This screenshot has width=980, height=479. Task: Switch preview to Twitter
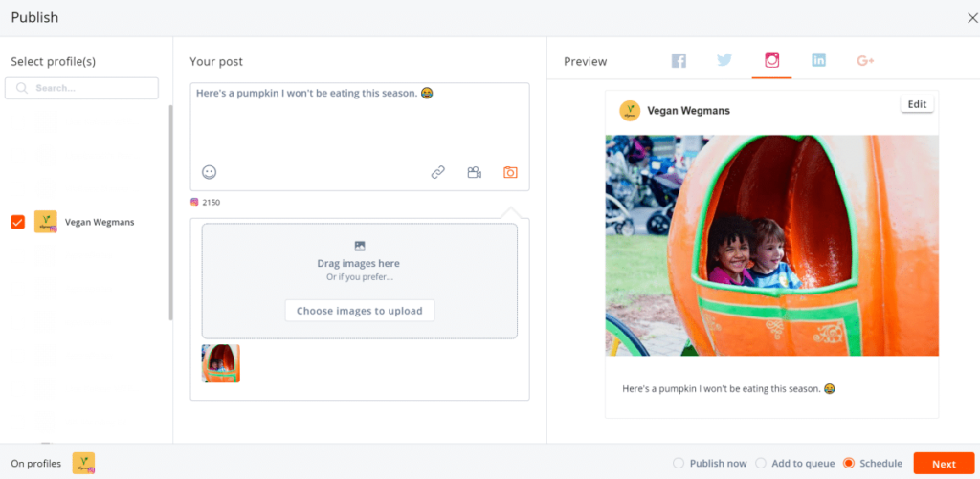pyautogui.click(x=724, y=60)
